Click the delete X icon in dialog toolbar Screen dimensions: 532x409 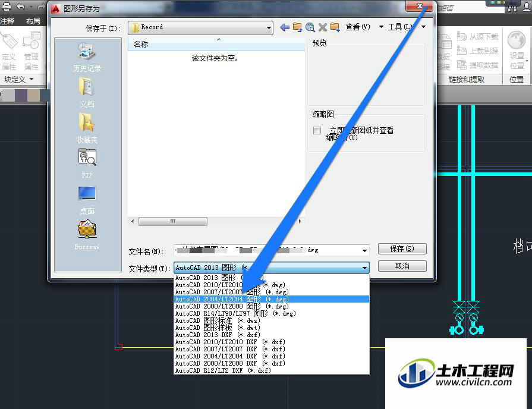point(323,27)
